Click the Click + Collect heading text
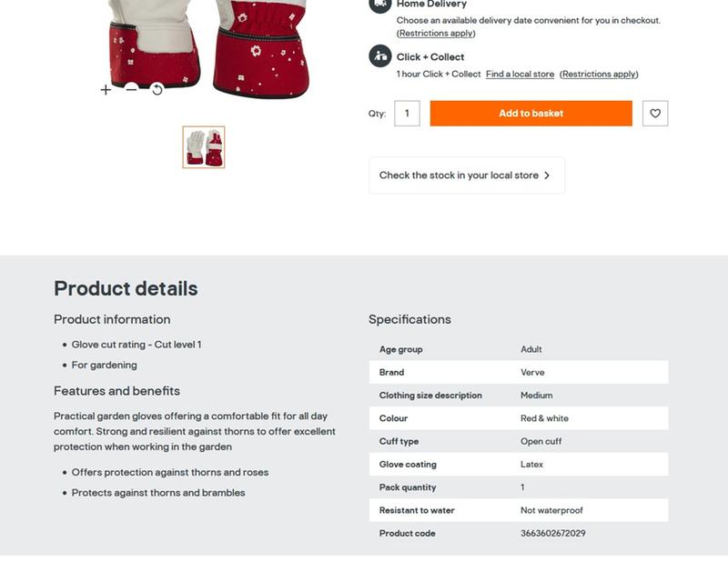 pos(430,56)
